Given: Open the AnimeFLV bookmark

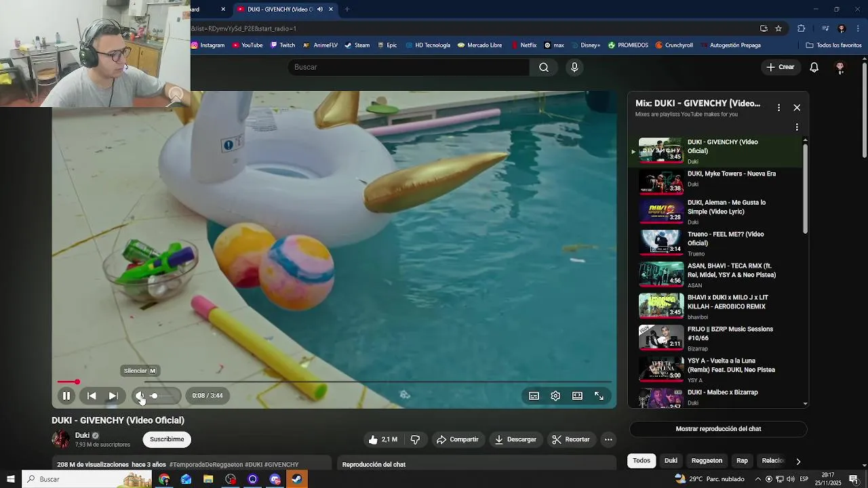Looking at the screenshot, I should [x=320, y=45].
